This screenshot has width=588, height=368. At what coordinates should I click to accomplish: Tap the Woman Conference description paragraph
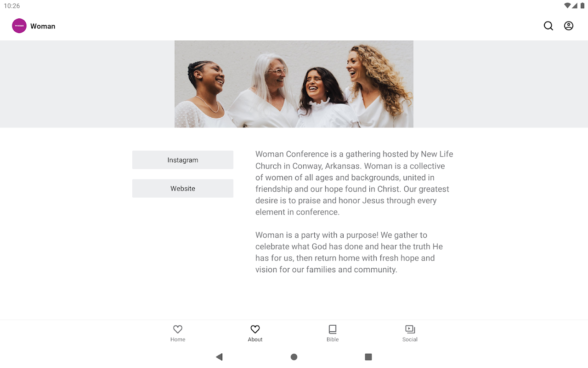[x=354, y=183]
